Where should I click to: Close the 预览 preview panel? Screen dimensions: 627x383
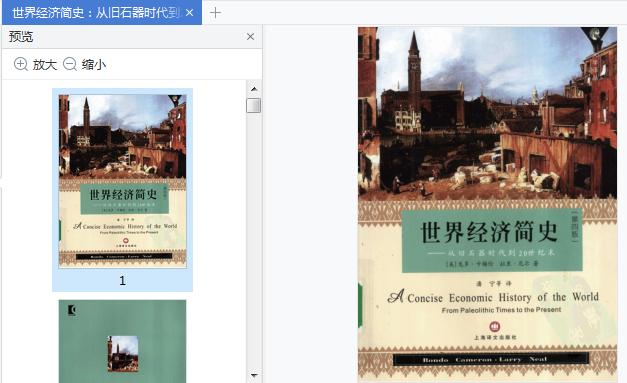(250, 37)
